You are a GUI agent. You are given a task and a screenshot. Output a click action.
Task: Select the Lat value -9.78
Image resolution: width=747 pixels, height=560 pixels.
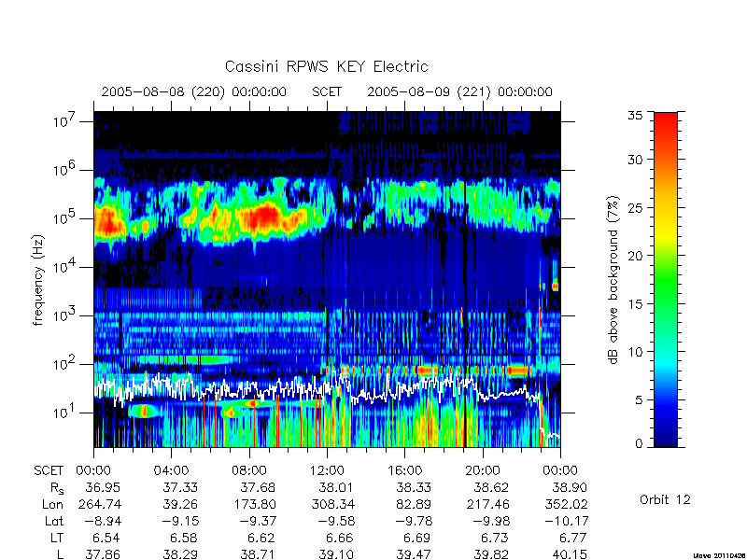[x=413, y=521]
